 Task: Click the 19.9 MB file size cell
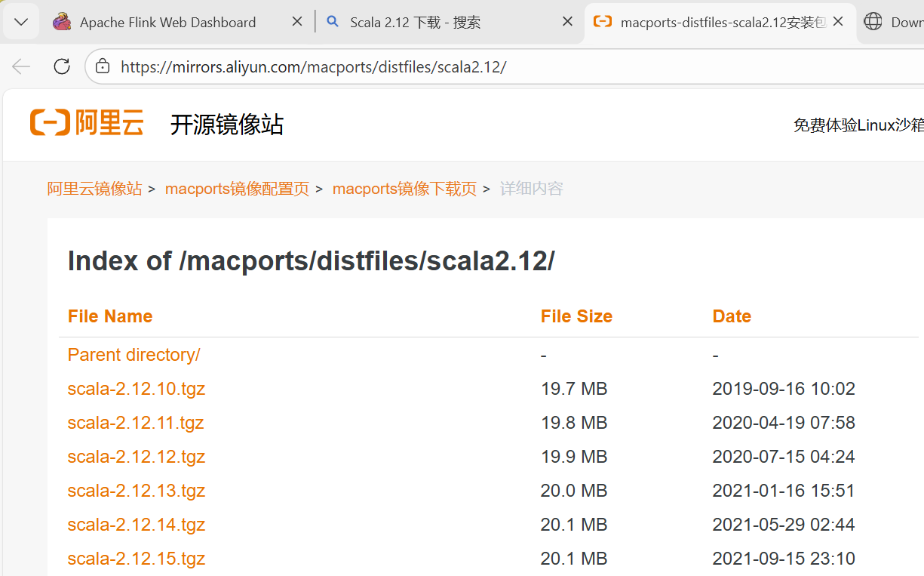(x=574, y=457)
